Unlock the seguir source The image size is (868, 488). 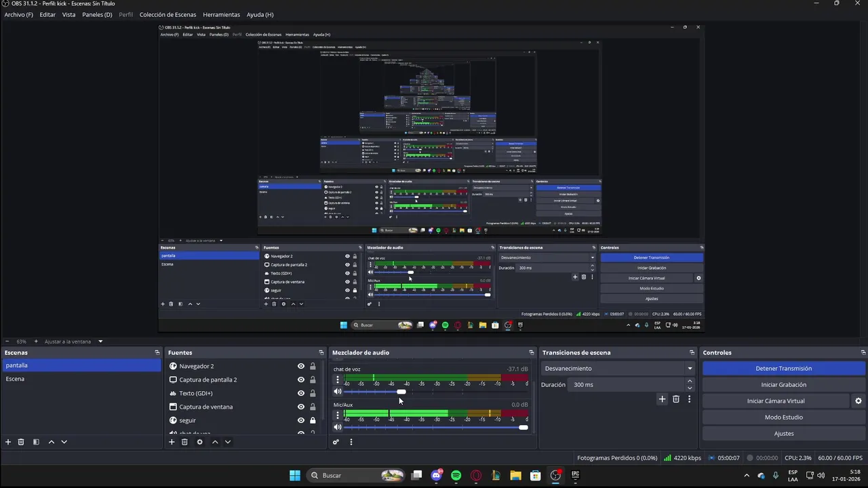click(x=313, y=420)
